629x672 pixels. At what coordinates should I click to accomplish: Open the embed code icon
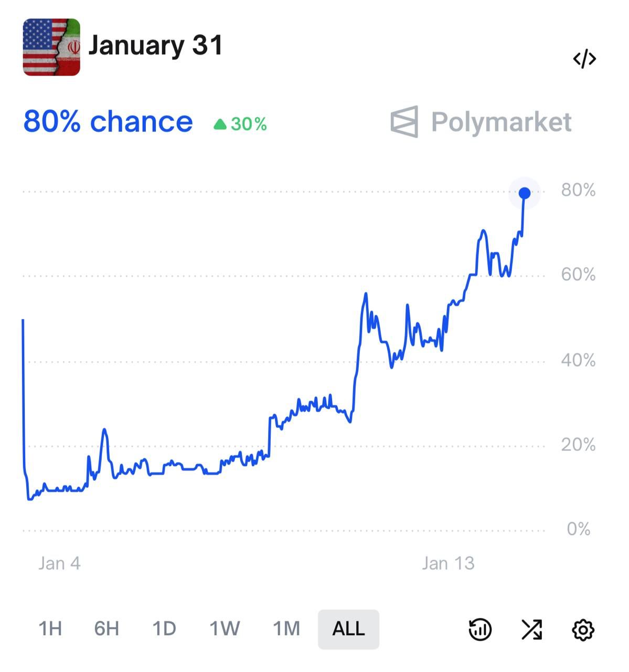tap(584, 59)
